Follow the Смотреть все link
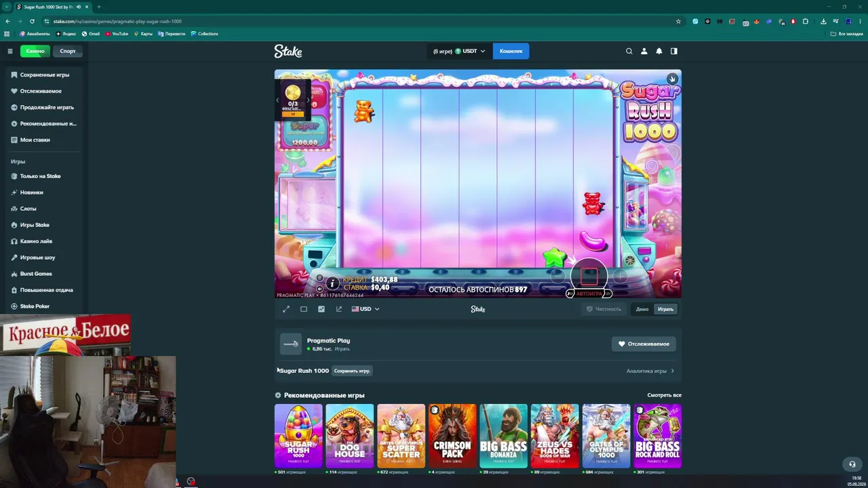Image resolution: width=868 pixels, height=488 pixels. click(665, 395)
